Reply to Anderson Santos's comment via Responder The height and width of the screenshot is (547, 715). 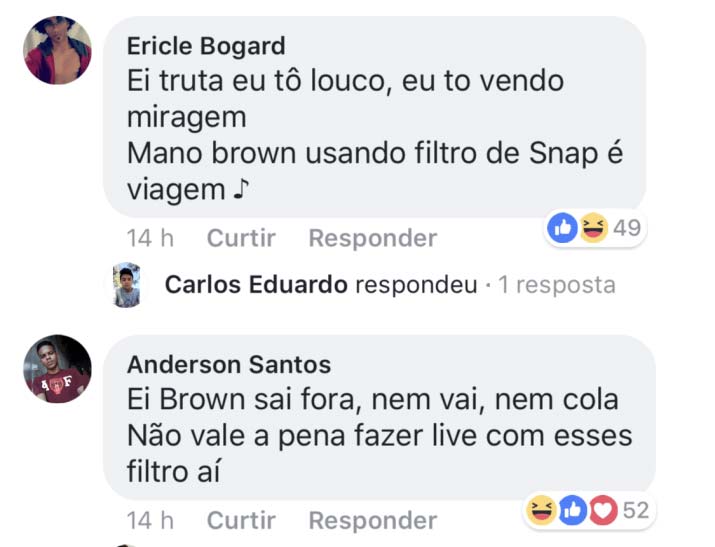click(x=373, y=520)
